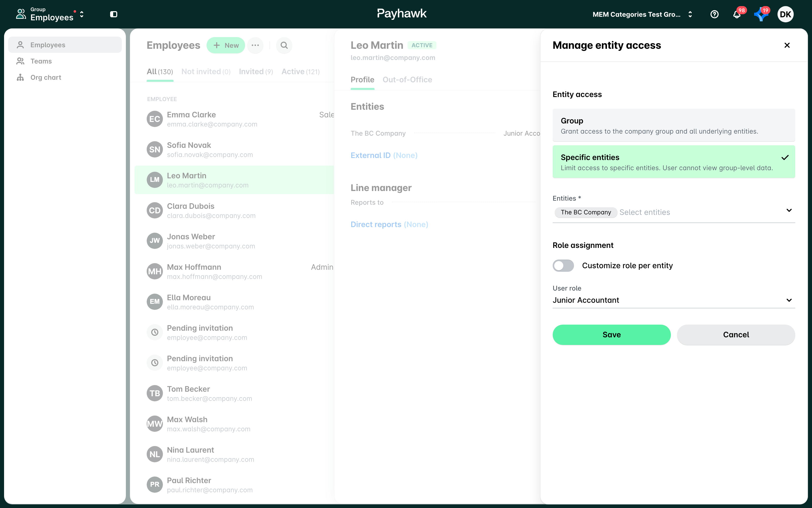
Task: Select the Group entity access option
Action: pyautogui.click(x=674, y=125)
